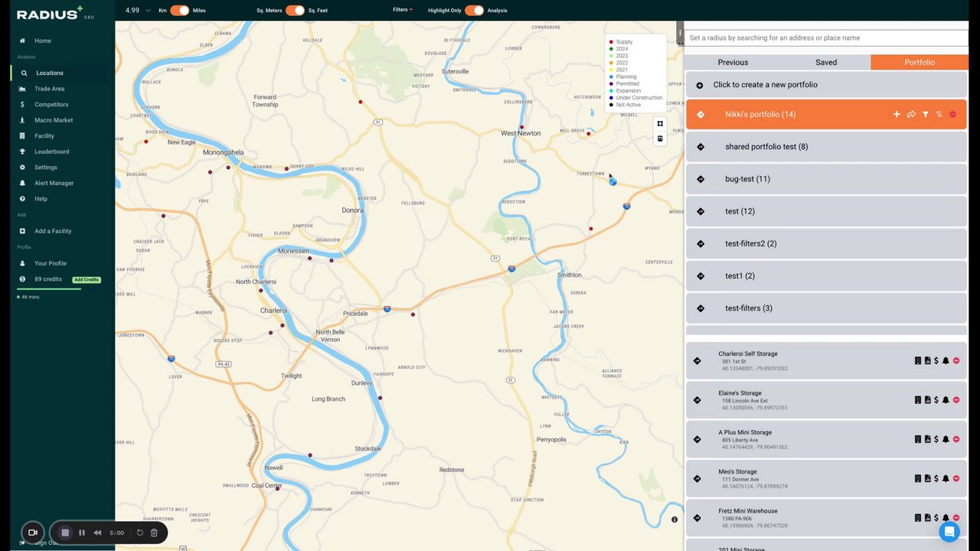Expand the shared portfolio test (8) row

click(x=826, y=147)
